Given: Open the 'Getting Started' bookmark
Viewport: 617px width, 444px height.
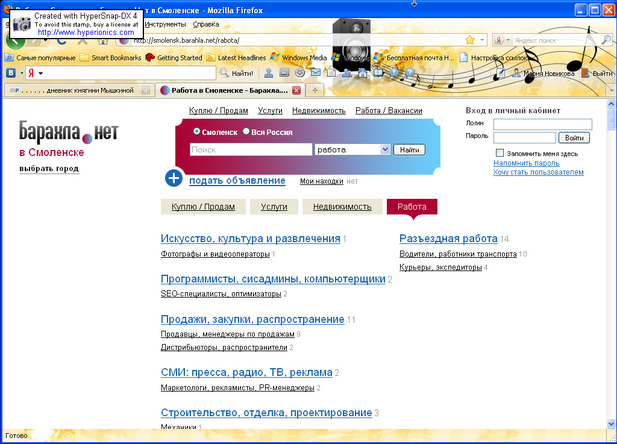Looking at the screenshot, I should coord(174,58).
